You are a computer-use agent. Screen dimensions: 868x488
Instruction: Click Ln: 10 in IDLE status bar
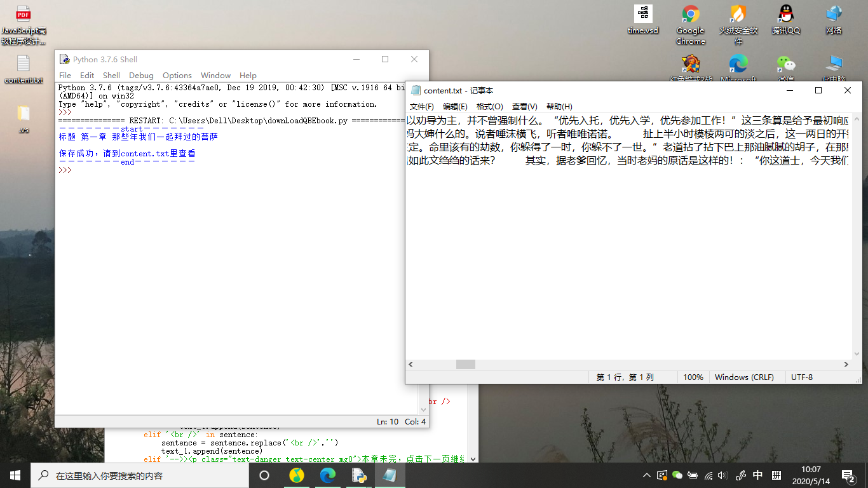tap(388, 421)
